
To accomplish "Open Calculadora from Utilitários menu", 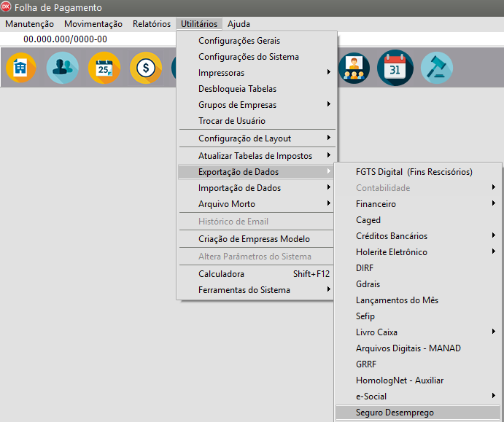I will (222, 274).
